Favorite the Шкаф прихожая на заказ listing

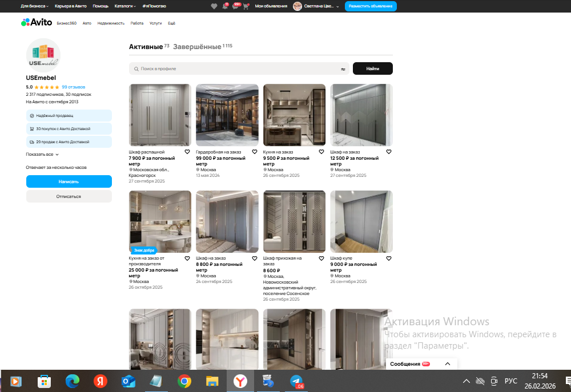[321, 258]
